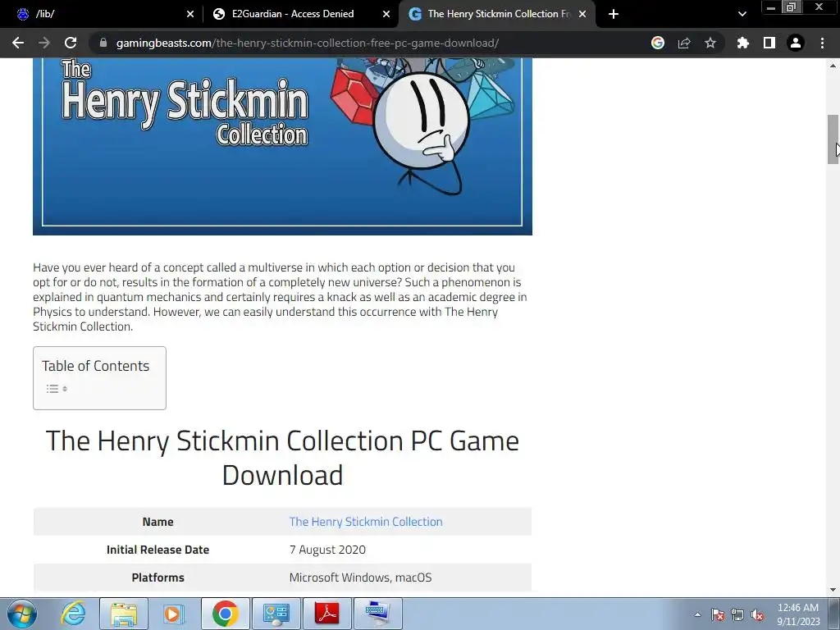Go back to the previous page
Screen dimensions: 840x630
pos(18,43)
